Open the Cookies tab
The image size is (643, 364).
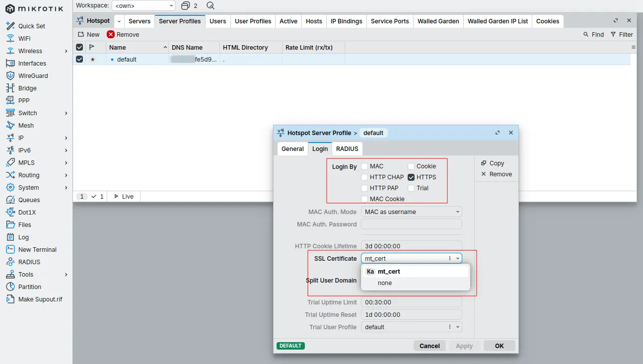(548, 21)
